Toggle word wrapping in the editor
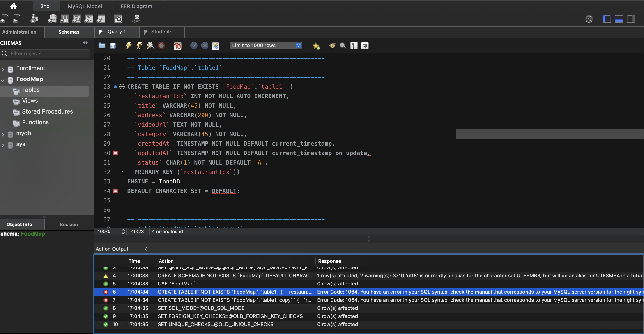This screenshot has width=644, height=334. 365,46
